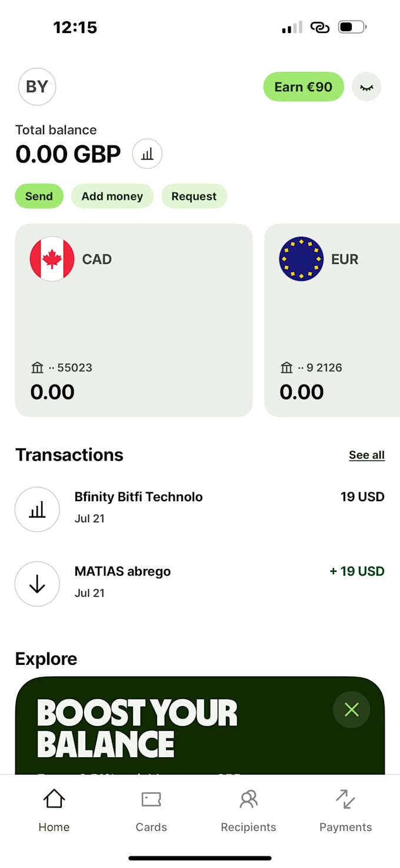This screenshot has height=868, width=400.
Task: Open Payments from the bottom navigation
Action: (345, 799)
